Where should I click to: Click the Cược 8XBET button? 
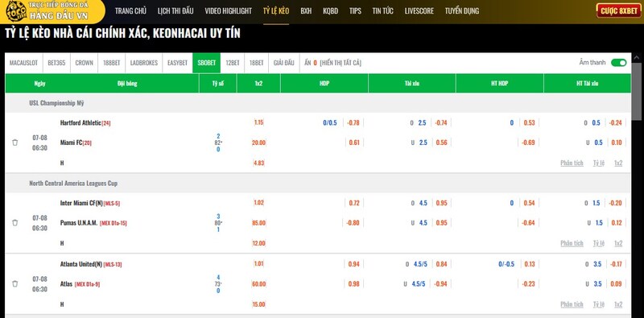tap(618, 10)
